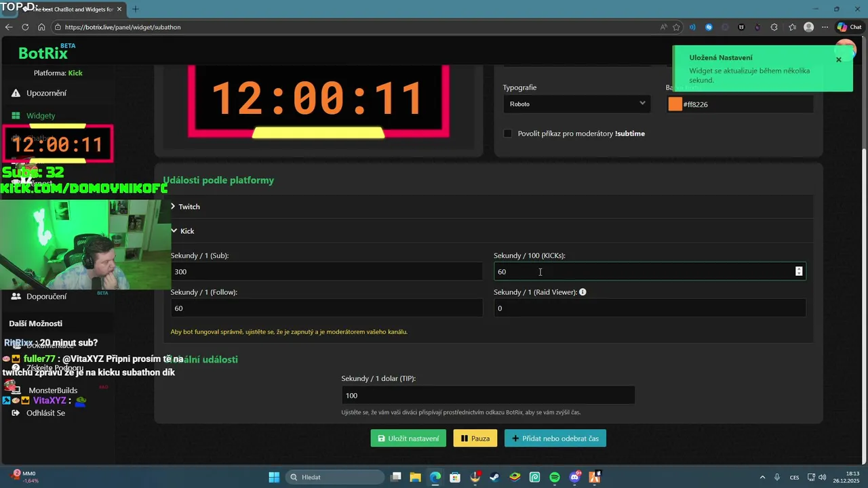
Task: Click Odhlásit Se in the sidebar
Action: tap(39, 413)
